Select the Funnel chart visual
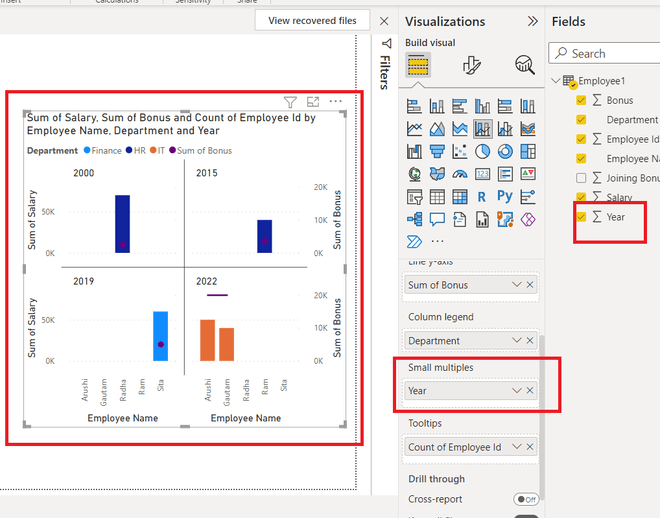Screen dimensions: 660x518 pyautogui.click(x=437, y=151)
